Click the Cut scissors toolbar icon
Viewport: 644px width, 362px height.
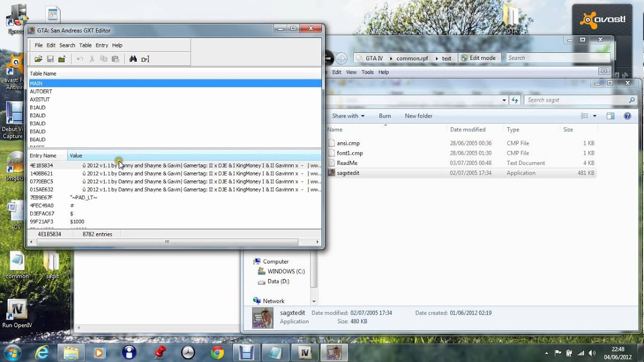click(92, 59)
